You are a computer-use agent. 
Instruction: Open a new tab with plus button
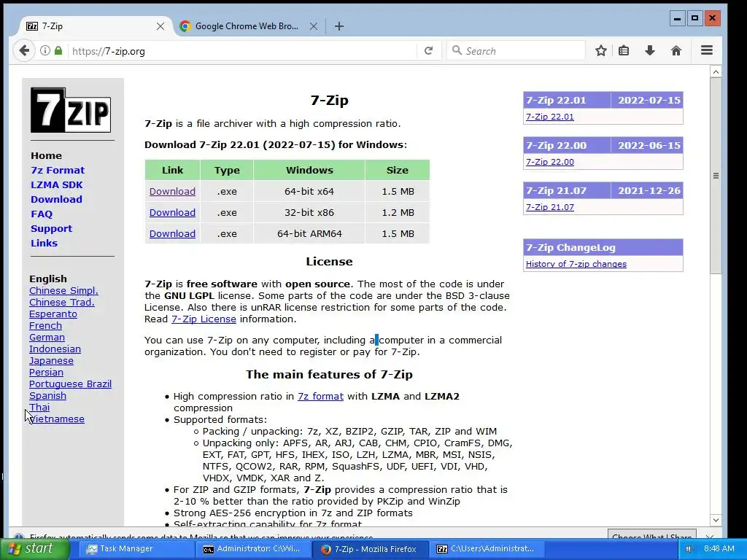(x=338, y=26)
